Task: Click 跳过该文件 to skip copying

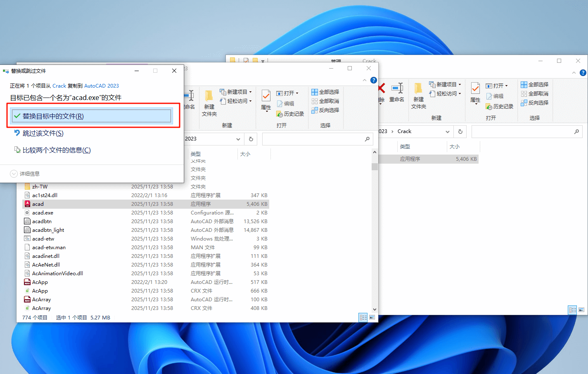Action: point(43,133)
